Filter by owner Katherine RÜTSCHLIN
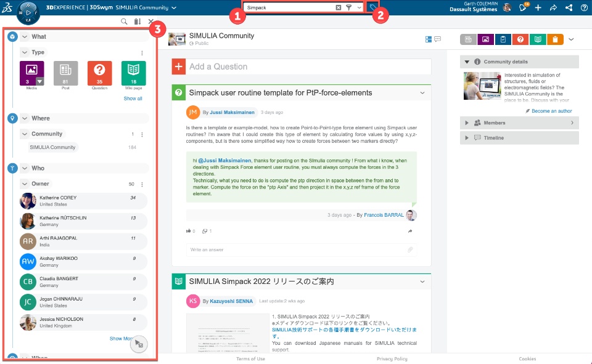 click(83, 221)
